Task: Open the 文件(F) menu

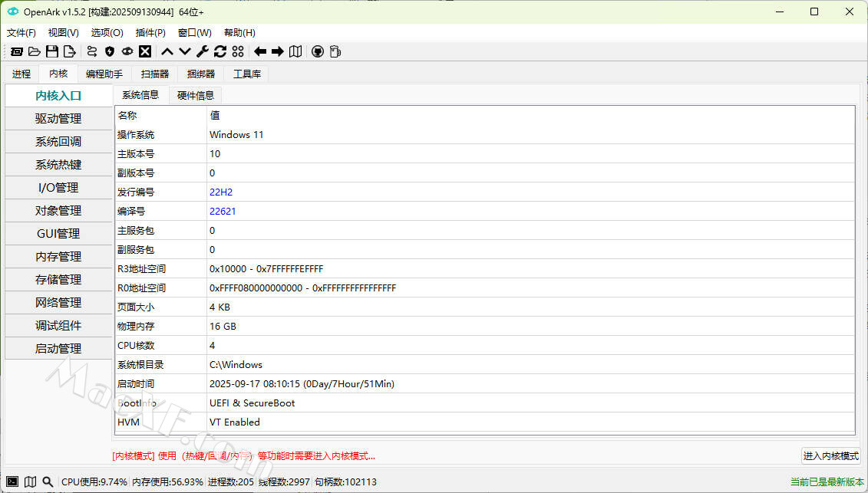Action: 21,33
